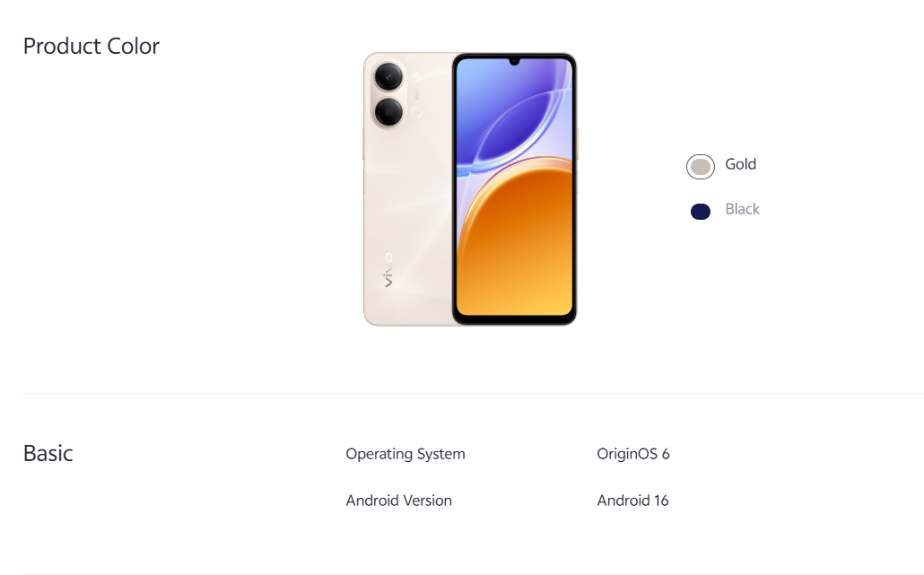This screenshot has height=575, width=924.
Task: Click the Product Color heading
Action: (92, 47)
